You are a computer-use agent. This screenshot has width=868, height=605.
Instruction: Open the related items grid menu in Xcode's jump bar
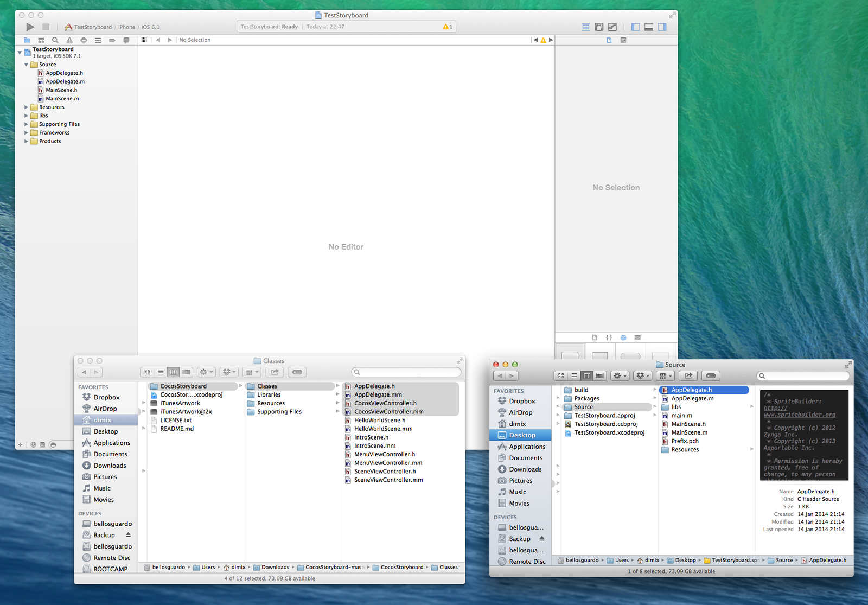click(144, 40)
